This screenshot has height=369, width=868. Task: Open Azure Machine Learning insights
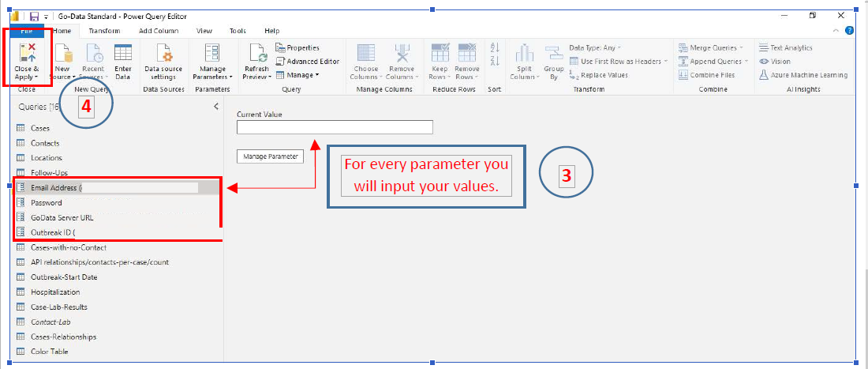(803, 75)
